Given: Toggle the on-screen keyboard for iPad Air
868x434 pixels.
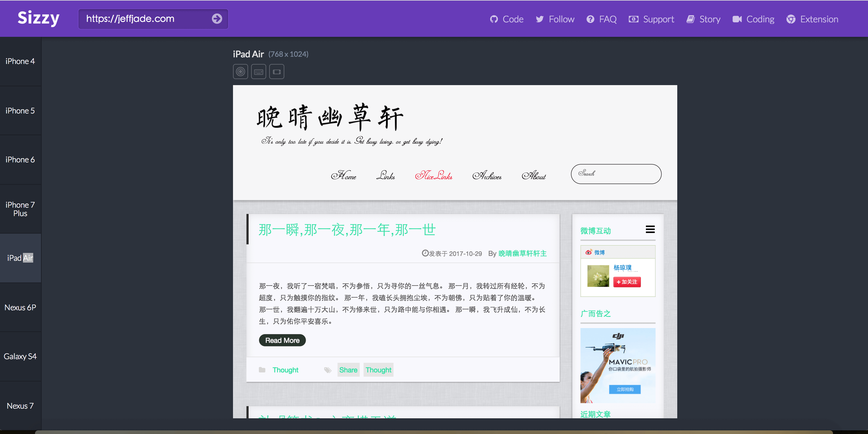Looking at the screenshot, I should click(x=258, y=72).
